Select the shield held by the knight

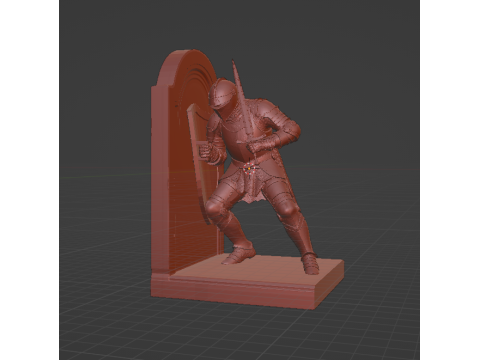point(200,163)
